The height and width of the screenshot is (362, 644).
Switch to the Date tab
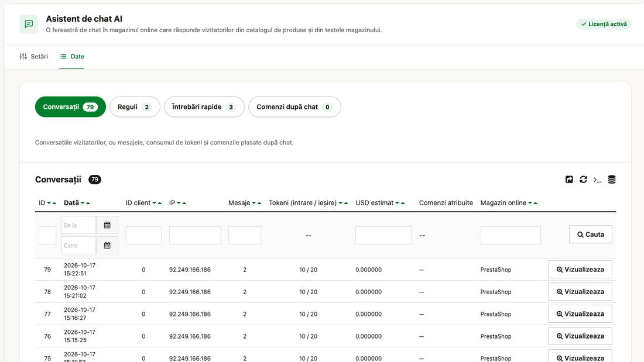pos(71,56)
